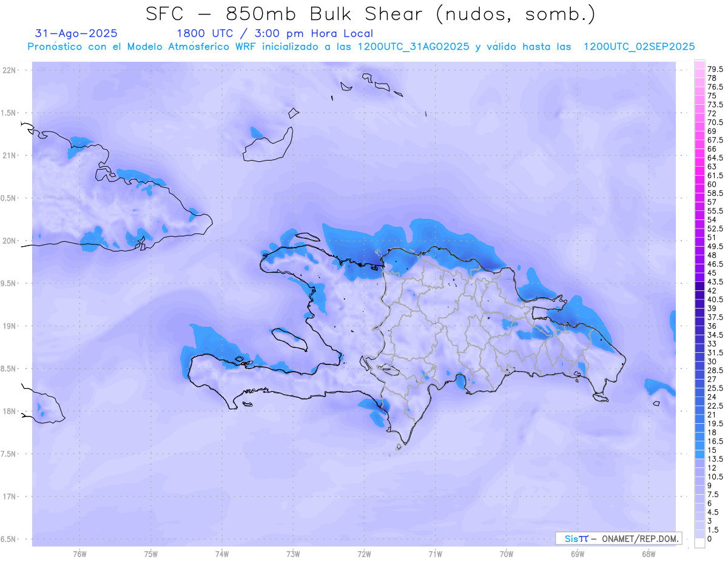The width and height of the screenshot is (728, 562).
Task: Click the 'Pronóstico con el Modelo Atmosférico WRF' text
Action: [x=143, y=47]
